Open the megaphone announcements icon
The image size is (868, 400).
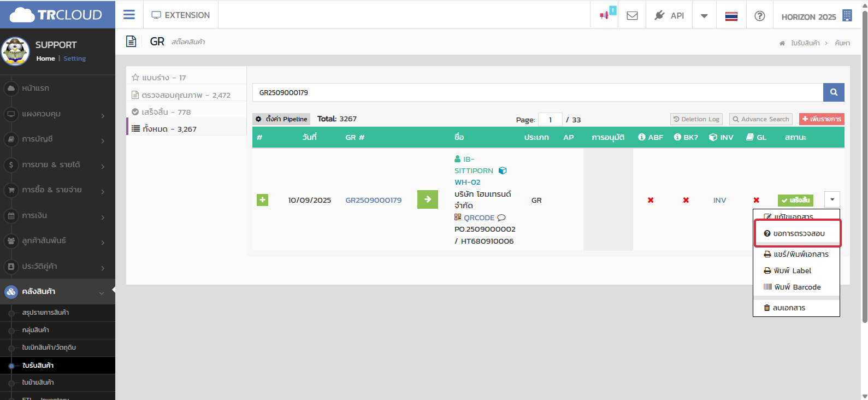click(604, 15)
